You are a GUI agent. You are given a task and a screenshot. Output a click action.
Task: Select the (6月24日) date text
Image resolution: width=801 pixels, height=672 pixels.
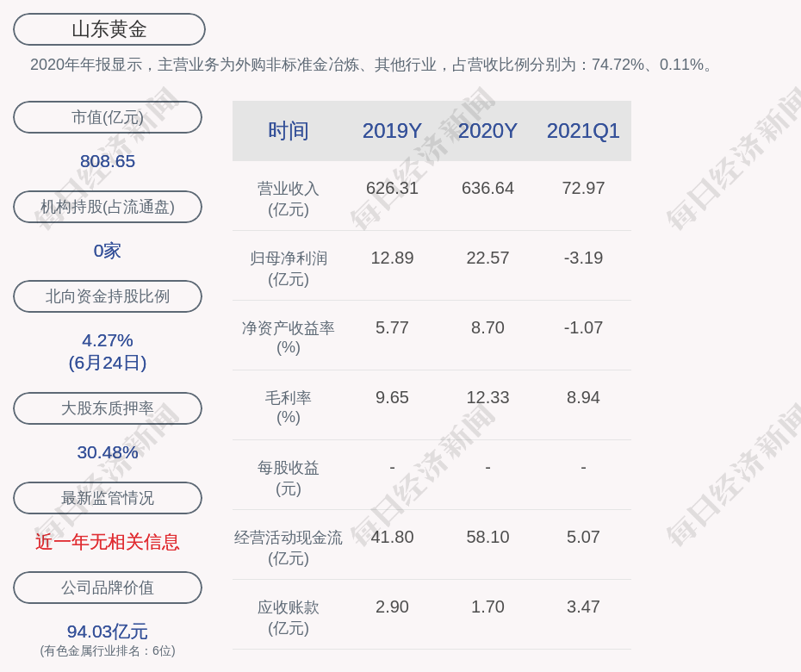point(108,363)
